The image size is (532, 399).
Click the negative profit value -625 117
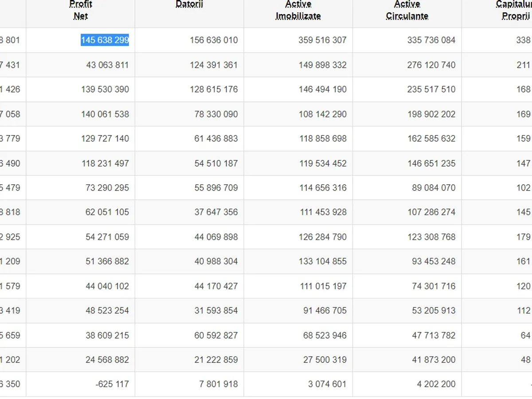[112, 384]
